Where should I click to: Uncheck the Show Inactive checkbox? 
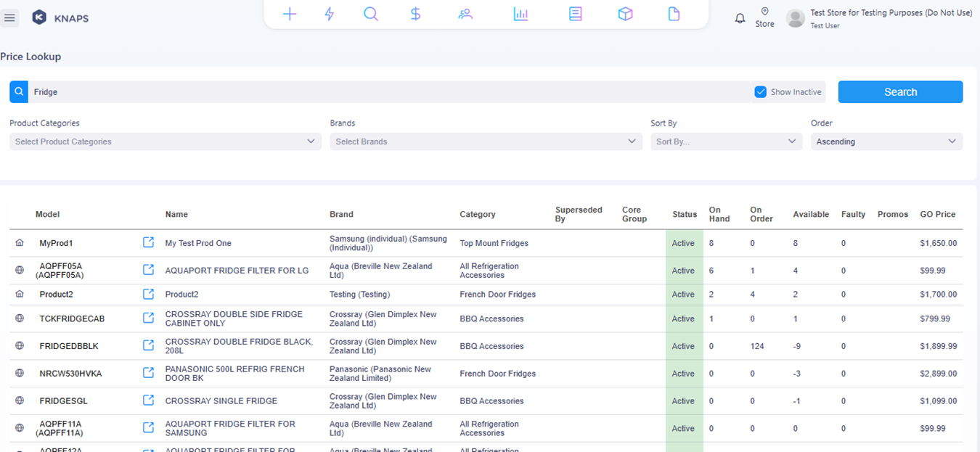(x=761, y=92)
